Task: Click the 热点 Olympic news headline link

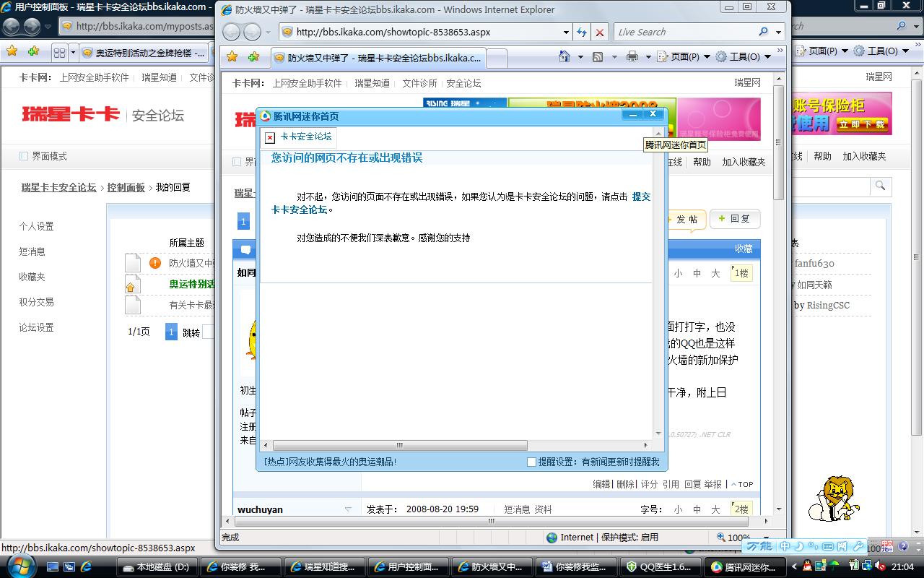Action: [x=331, y=462]
